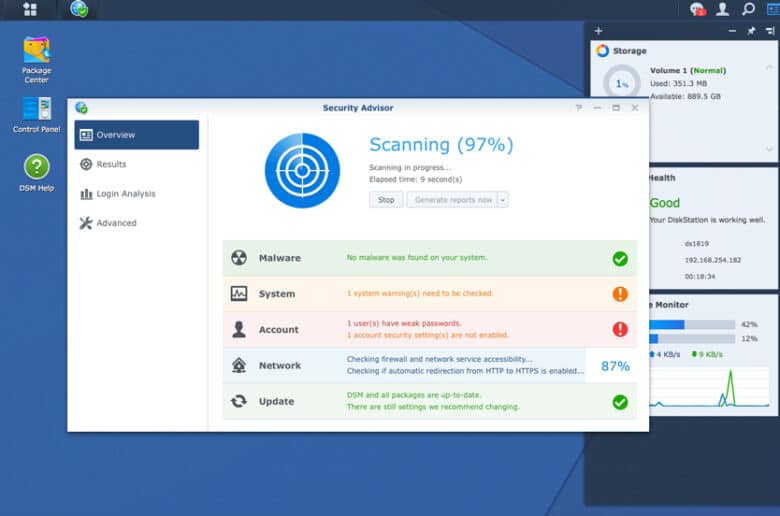
Task: Click the IP address 192.168.254.182
Action: click(x=713, y=260)
